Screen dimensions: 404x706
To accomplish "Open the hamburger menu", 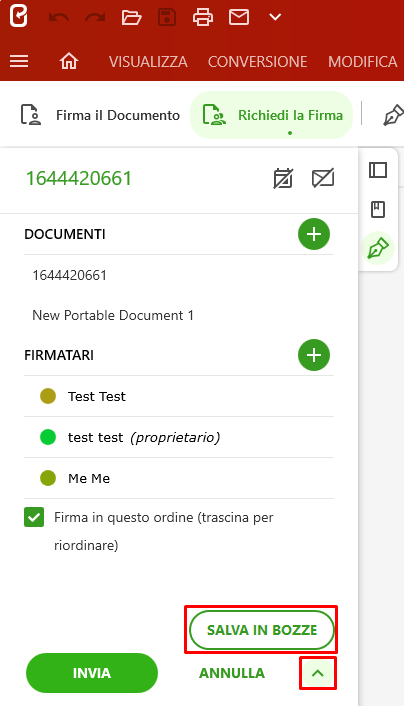I will (19, 61).
